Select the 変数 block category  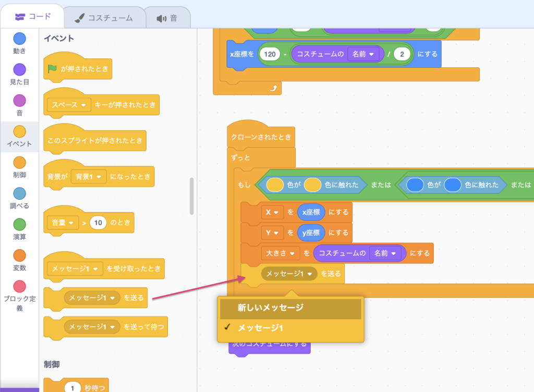[x=19, y=260]
